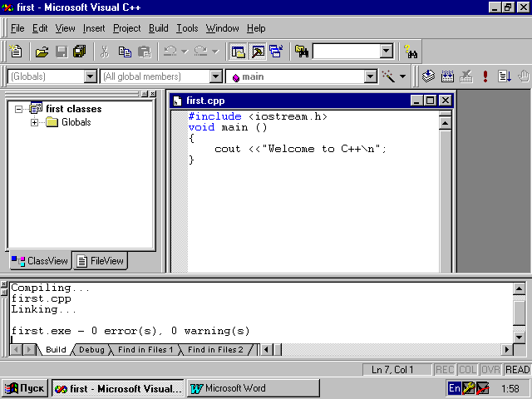This screenshot has width=532, height=399.
Task: Open the Tools menu
Action: [187, 28]
